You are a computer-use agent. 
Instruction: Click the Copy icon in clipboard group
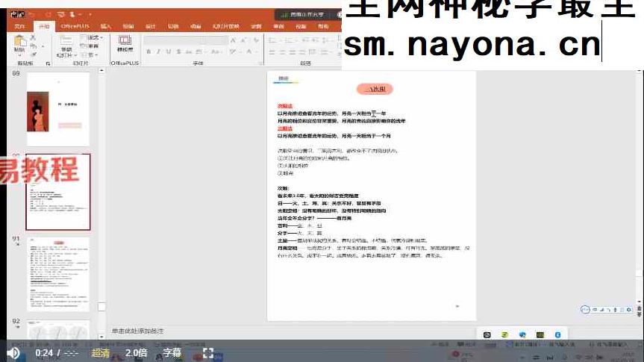[34, 46]
